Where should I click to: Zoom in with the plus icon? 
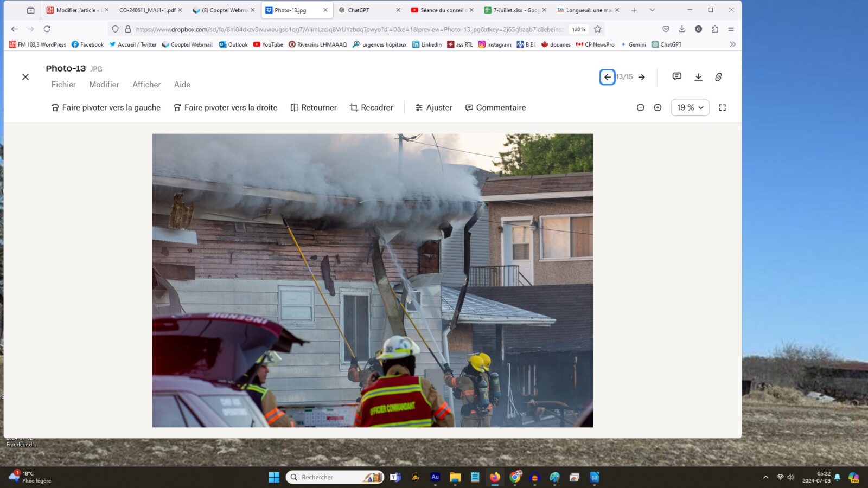658,107
